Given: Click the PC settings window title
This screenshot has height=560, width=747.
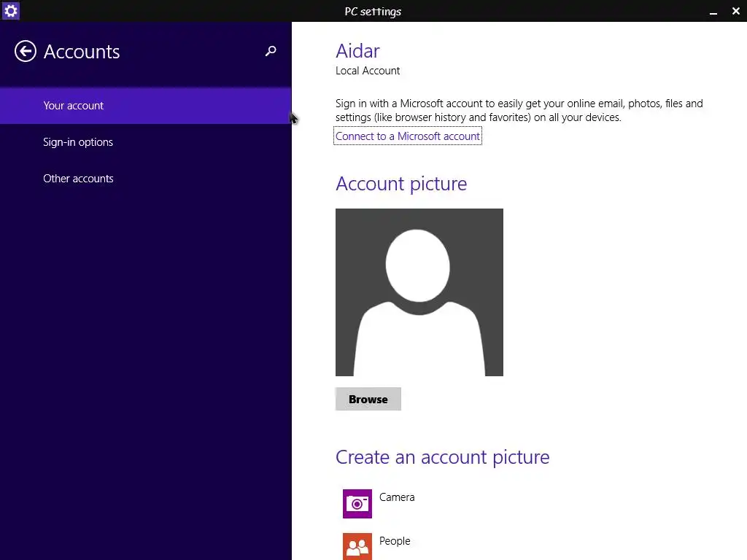Looking at the screenshot, I should pyautogui.click(x=373, y=12).
